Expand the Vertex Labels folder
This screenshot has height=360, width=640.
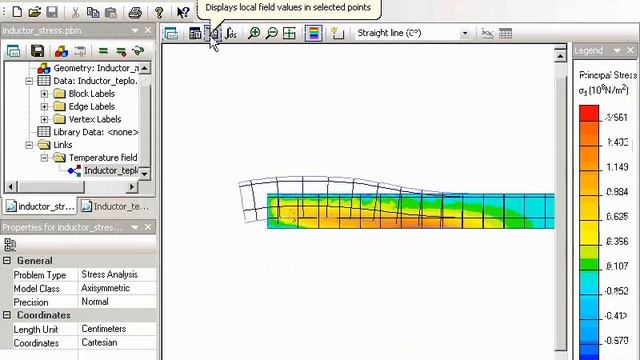(x=44, y=119)
